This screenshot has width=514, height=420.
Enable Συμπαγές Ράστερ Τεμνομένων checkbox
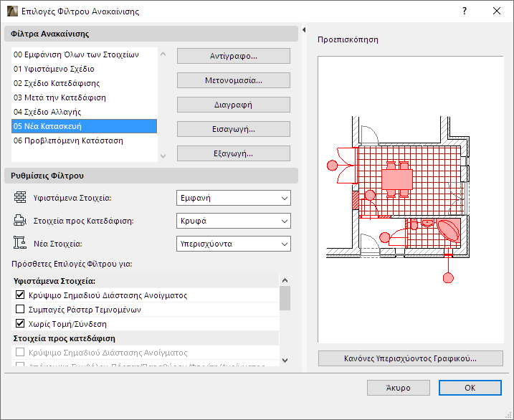[x=20, y=310]
